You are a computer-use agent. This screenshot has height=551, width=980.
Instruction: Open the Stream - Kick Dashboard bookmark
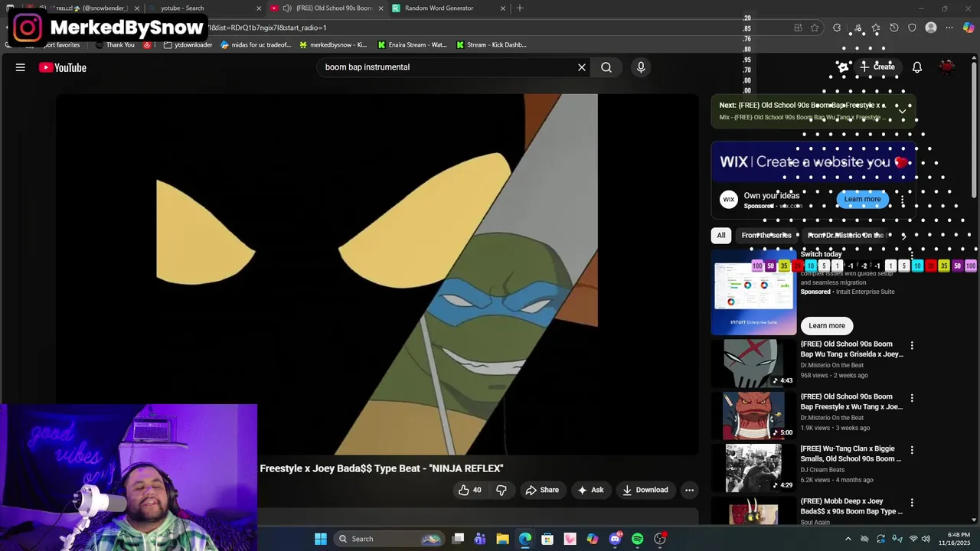(x=491, y=45)
